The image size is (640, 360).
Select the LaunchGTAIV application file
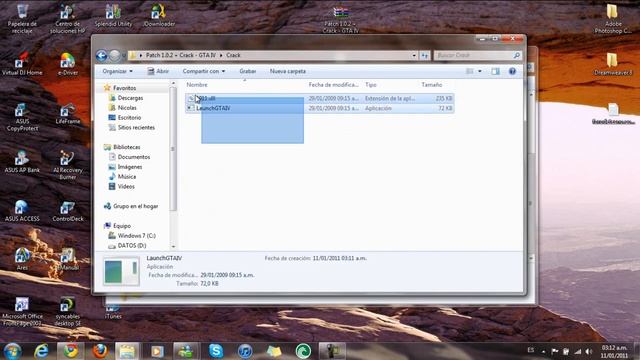pos(320,108)
